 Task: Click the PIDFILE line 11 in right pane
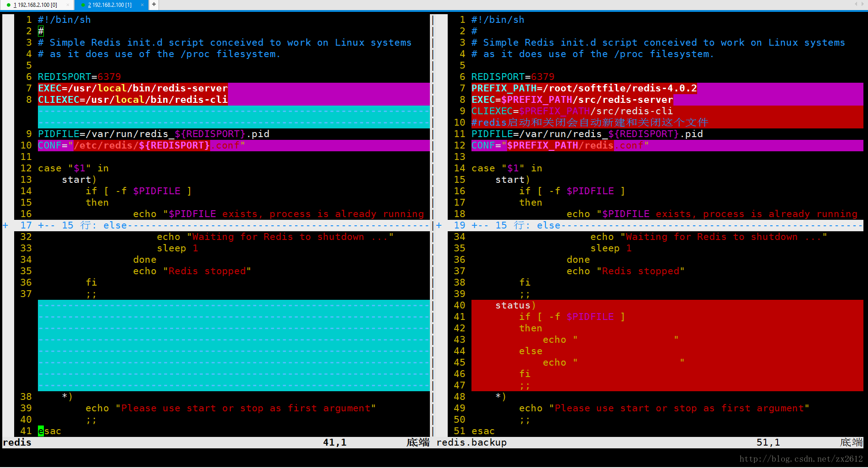[587, 134]
